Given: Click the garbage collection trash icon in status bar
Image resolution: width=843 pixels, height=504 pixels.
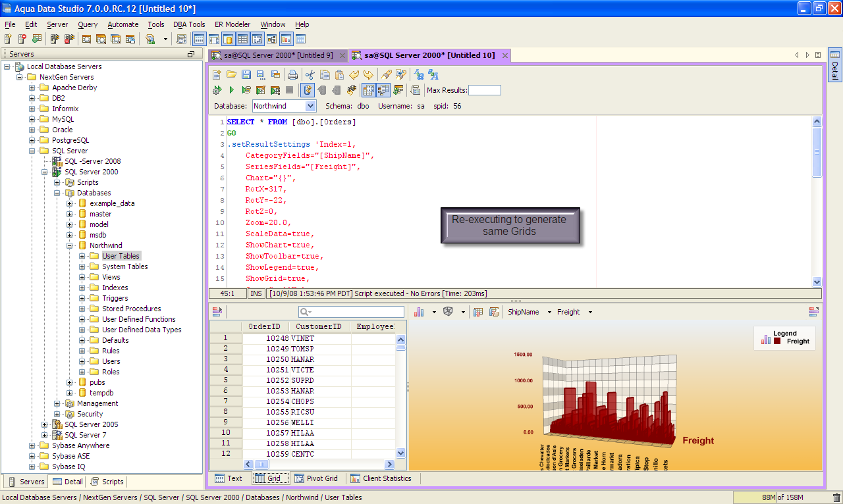Looking at the screenshot, I should [836, 498].
